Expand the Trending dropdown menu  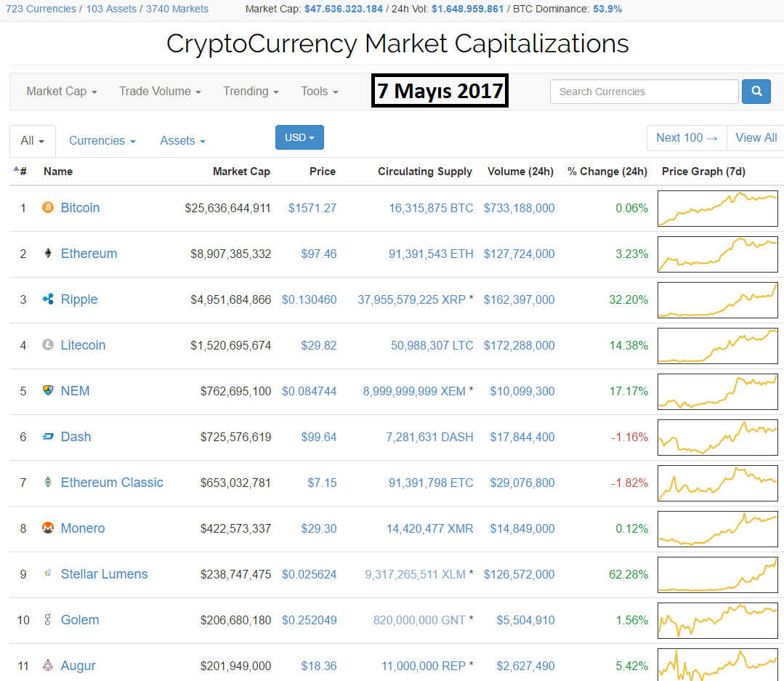point(251,92)
